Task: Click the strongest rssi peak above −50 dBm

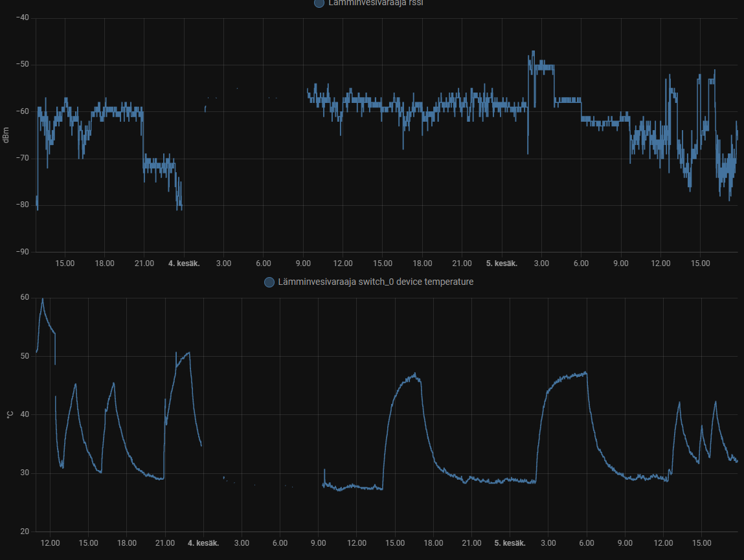Action: (x=533, y=52)
